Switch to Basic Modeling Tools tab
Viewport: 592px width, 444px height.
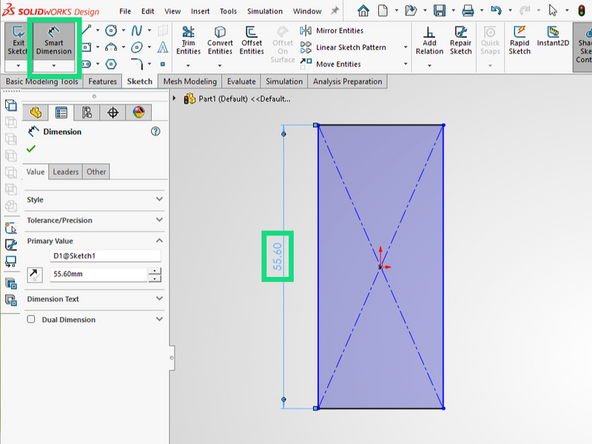pos(42,82)
